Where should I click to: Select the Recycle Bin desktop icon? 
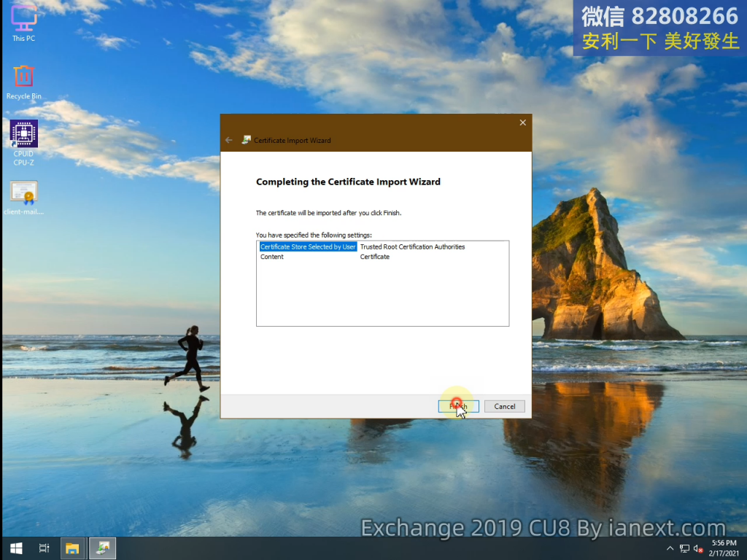pos(23,79)
